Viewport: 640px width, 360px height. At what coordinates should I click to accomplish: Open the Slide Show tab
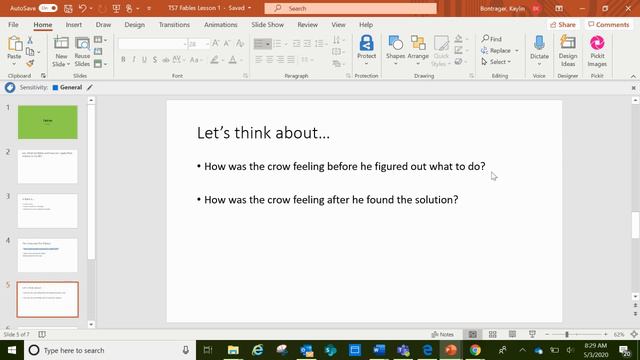coord(267,24)
